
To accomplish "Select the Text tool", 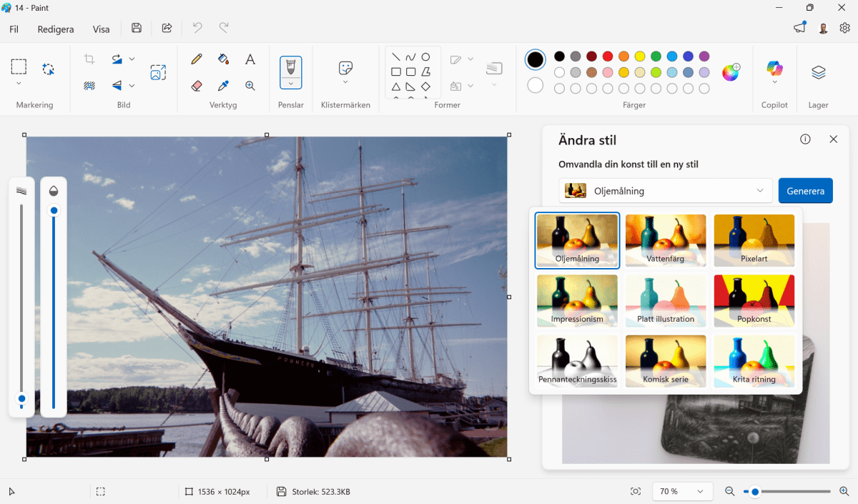I will pyautogui.click(x=250, y=59).
